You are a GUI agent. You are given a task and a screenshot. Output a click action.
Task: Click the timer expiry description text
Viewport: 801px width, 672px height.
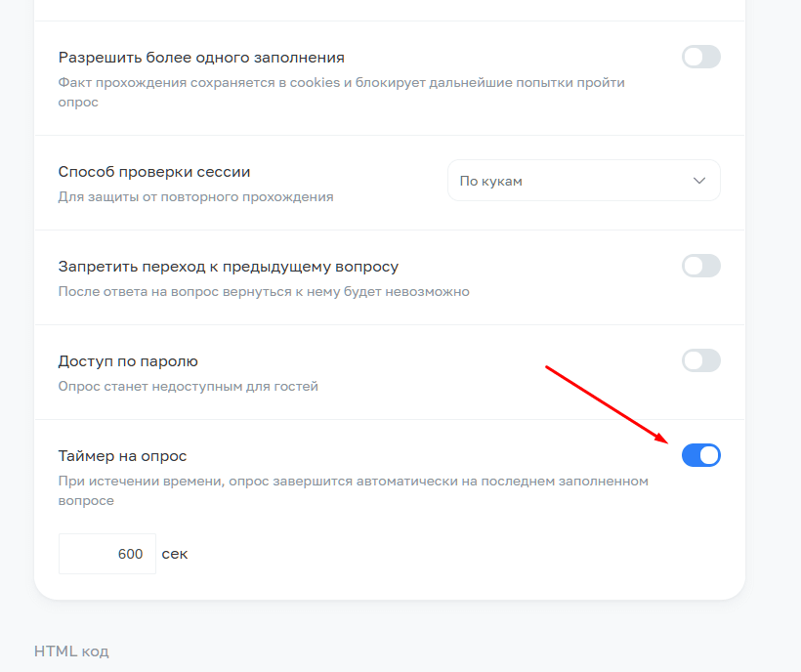tap(353, 490)
